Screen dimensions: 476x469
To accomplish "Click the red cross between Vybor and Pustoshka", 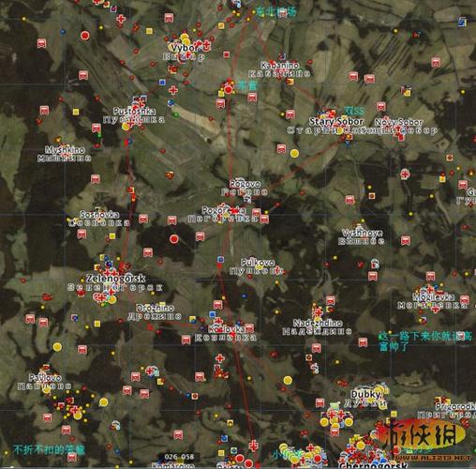I will (x=173, y=90).
